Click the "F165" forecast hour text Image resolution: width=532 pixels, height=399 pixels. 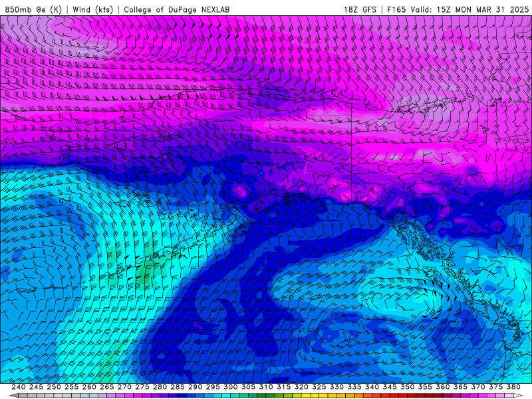pos(396,9)
